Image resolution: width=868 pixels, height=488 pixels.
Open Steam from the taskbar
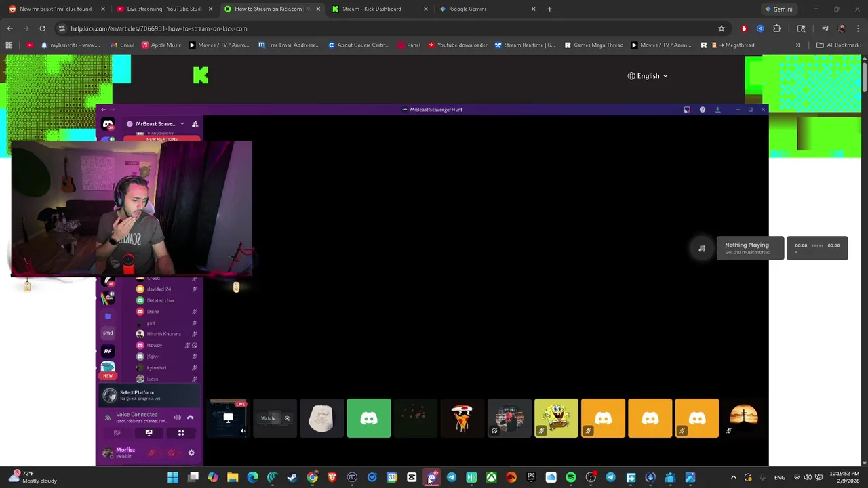(292, 478)
